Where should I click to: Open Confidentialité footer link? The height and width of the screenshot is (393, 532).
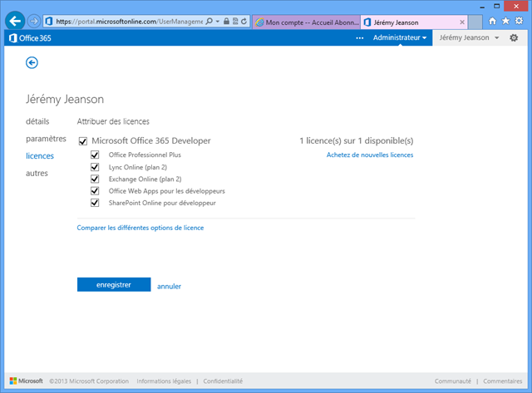point(223,381)
